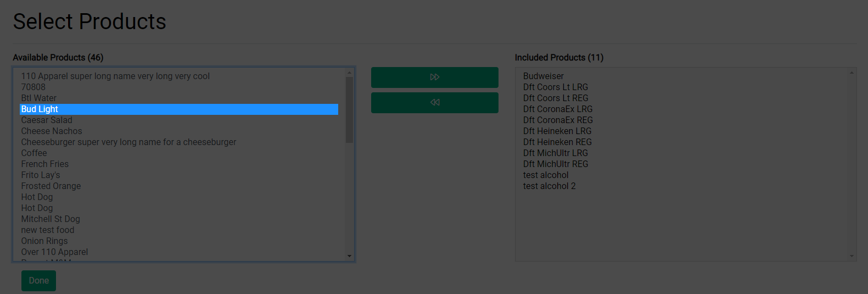The width and height of the screenshot is (868, 294).
Task: Select '110 Apparel super long name' product
Action: (x=179, y=76)
